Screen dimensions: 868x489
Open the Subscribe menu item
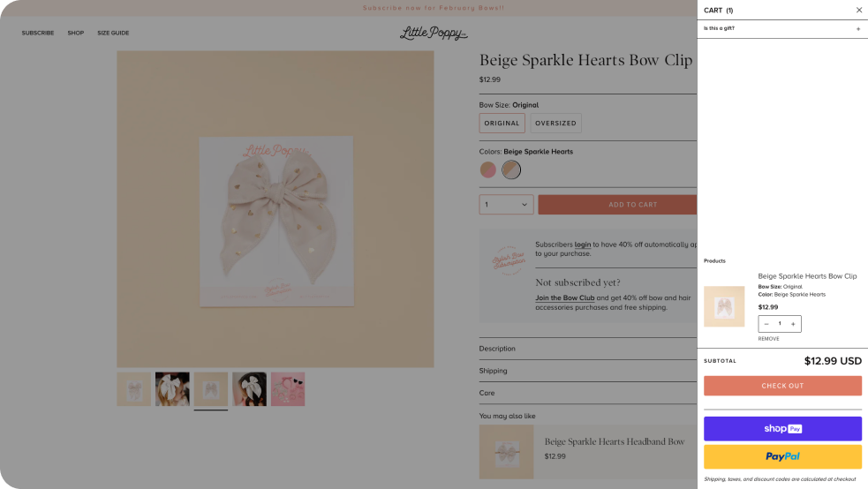pyautogui.click(x=38, y=34)
